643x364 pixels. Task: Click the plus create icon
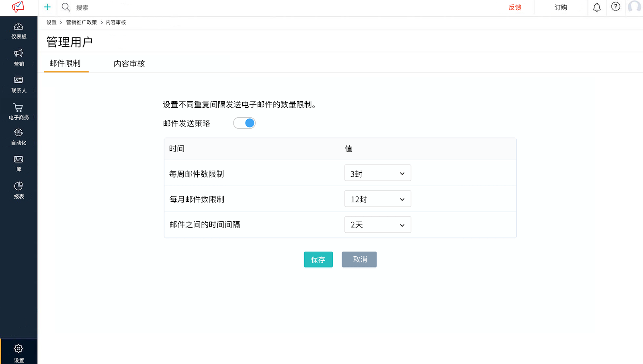[47, 7]
